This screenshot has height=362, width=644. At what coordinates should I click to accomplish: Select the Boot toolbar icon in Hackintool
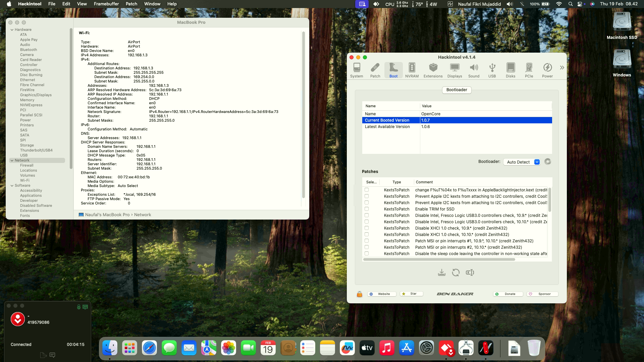[393, 70]
